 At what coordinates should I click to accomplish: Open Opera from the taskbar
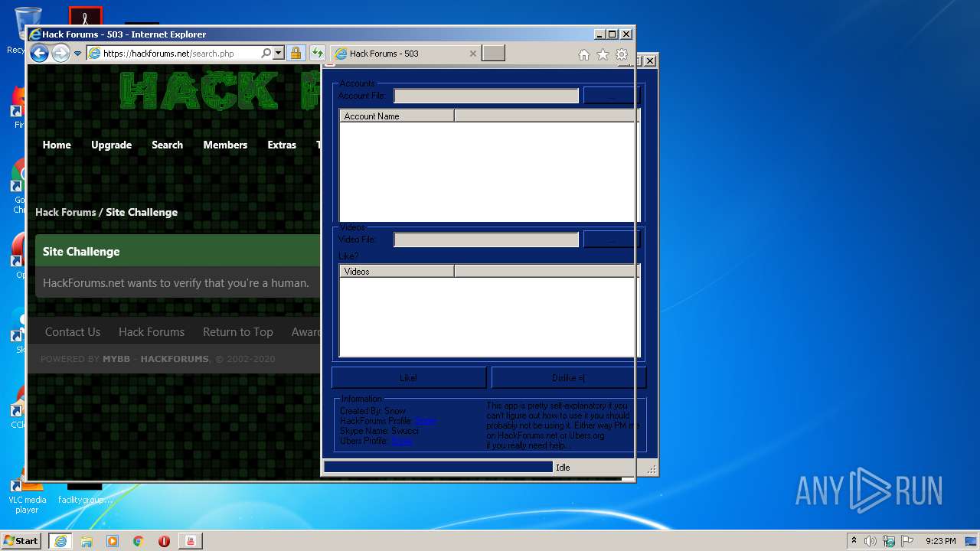tap(164, 541)
